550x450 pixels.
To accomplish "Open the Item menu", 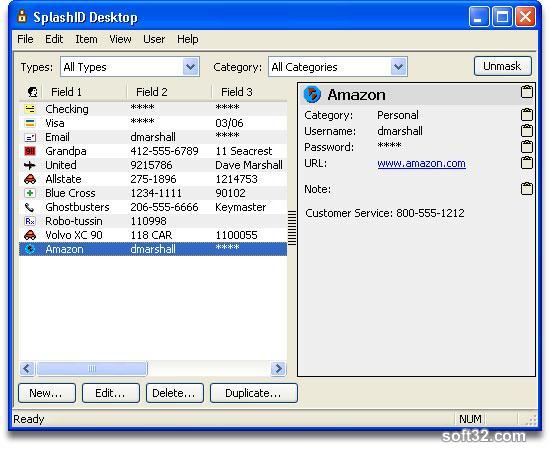I will (x=86, y=39).
